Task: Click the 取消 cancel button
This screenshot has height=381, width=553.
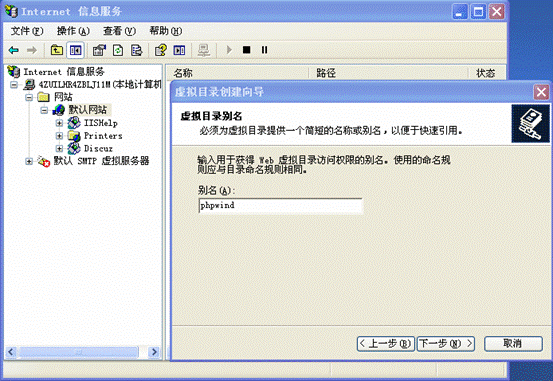Action: coord(513,343)
